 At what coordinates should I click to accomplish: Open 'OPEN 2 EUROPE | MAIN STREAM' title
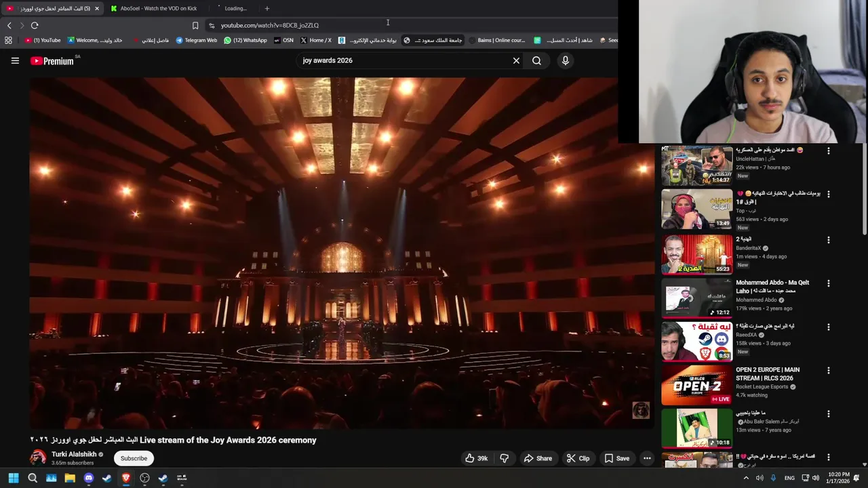pyautogui.click(x=768, y=374)
